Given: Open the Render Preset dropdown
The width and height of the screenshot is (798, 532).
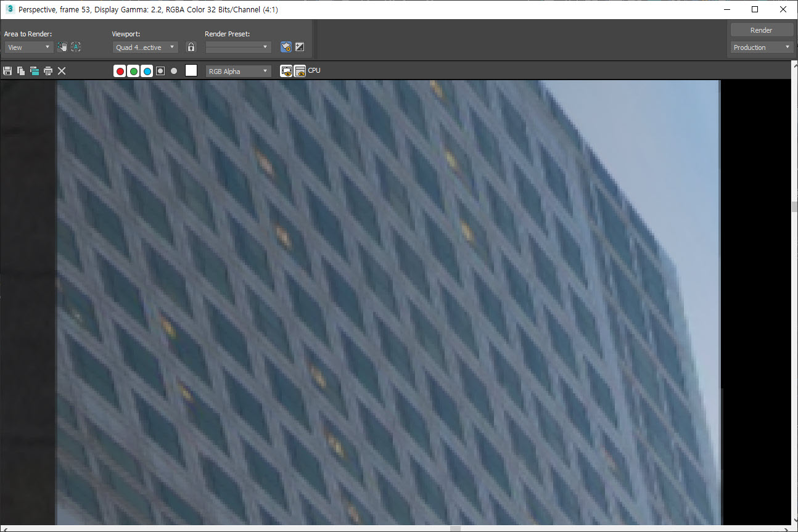Looking at the screenshot, I should (x=238, y=47).
